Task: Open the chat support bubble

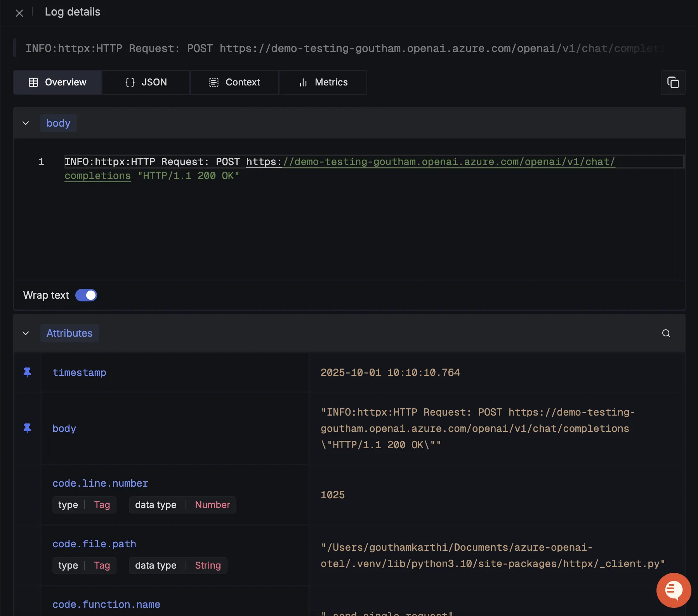Action: pos(674,590)
